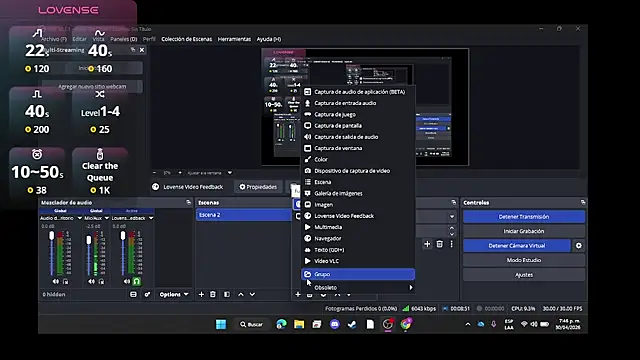Viewport: 640px width, 360px height.
Task: Open the audio mixer layout toggle icon
Action: pyautogui.click(x=133, y=294)
